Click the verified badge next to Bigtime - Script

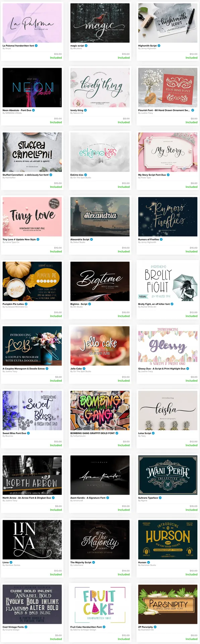point(89,304)
